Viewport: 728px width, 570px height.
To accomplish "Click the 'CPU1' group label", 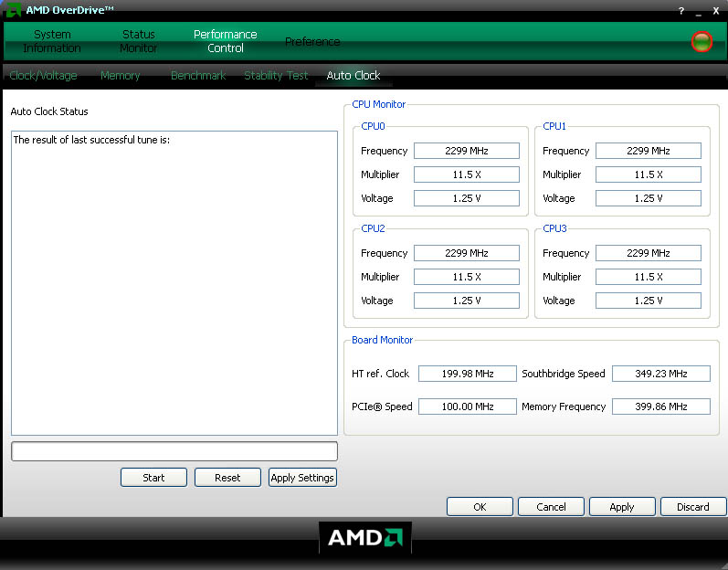I will pos(554,126).
